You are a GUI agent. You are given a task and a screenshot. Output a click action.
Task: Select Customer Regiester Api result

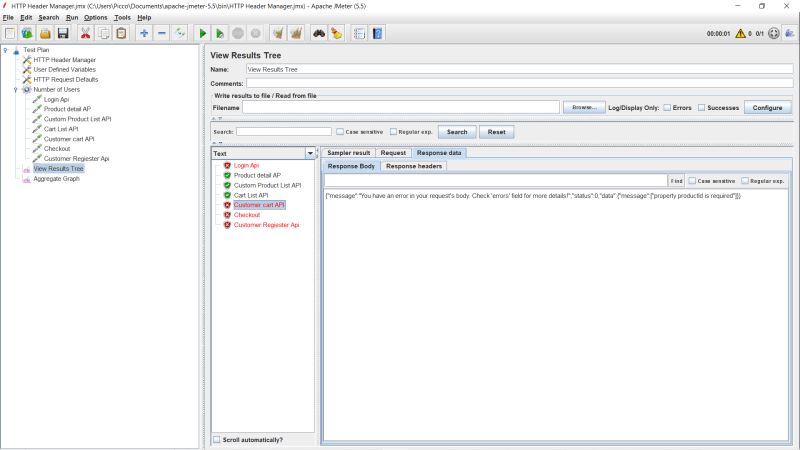pos(266,225)
